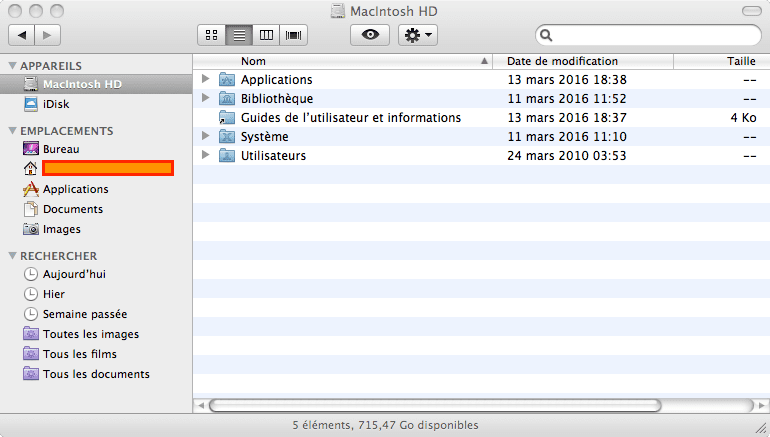Show files from Semaine passée

pos(85,314)
